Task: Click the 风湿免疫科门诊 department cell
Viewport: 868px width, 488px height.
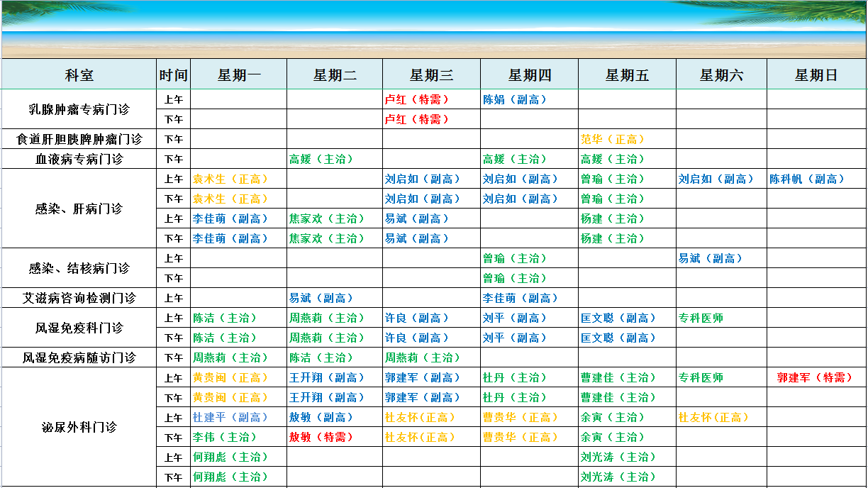Action: (x=79, y=328)
